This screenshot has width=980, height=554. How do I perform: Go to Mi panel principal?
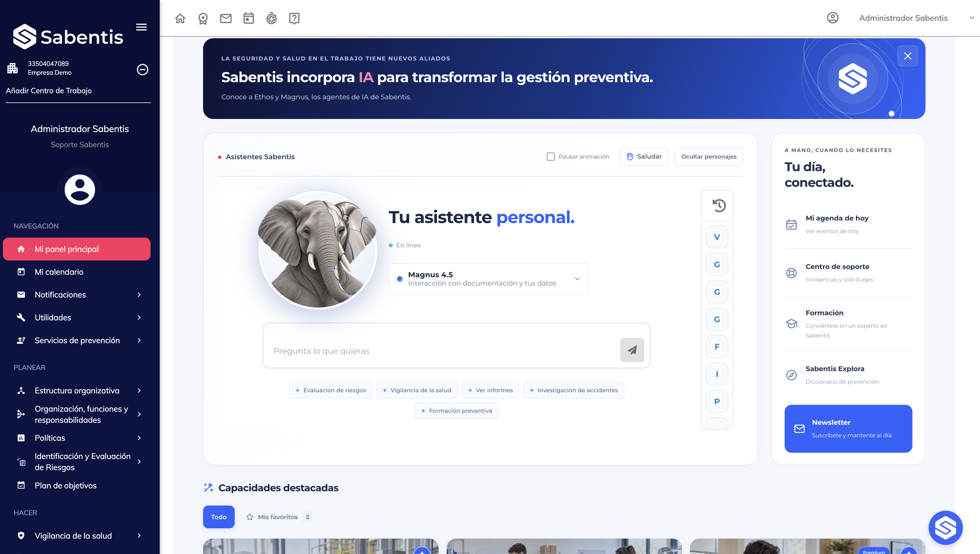(76, 249)
